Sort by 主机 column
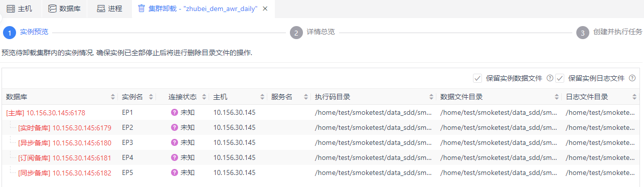This screenshot has height=187, width=644. (x=262, y=97)
